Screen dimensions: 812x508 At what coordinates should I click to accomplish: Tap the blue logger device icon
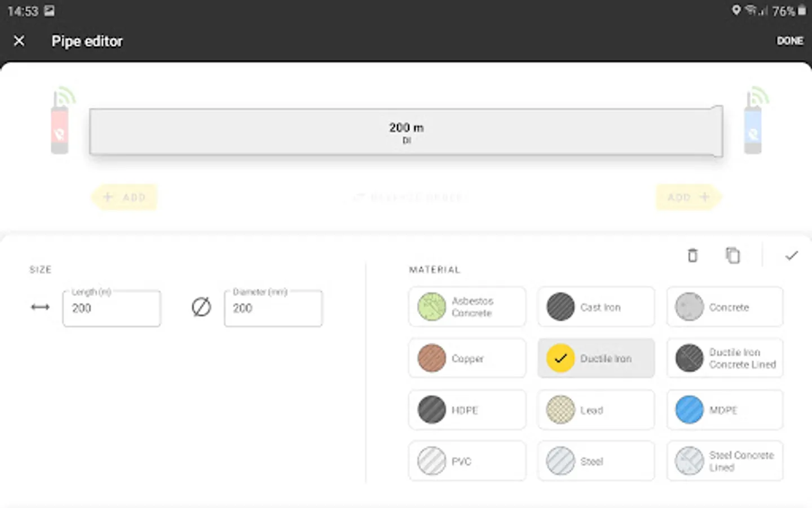point(753,130)
